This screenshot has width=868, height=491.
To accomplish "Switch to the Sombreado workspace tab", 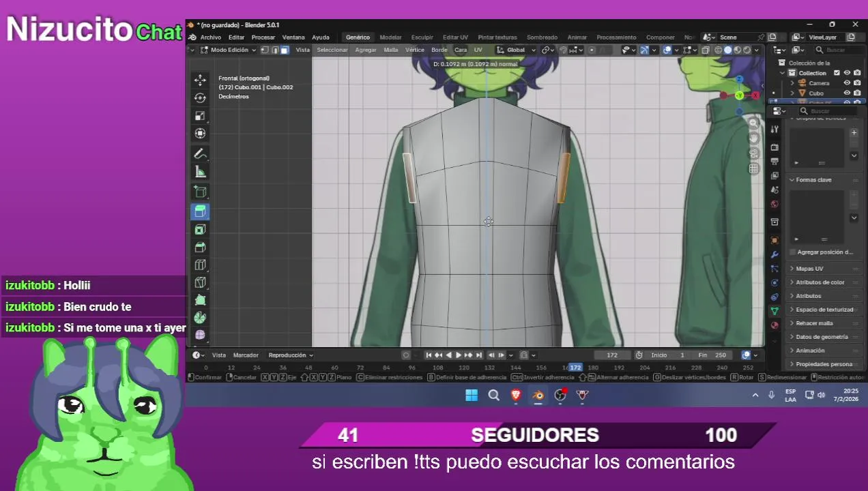I will click(542, 38).
